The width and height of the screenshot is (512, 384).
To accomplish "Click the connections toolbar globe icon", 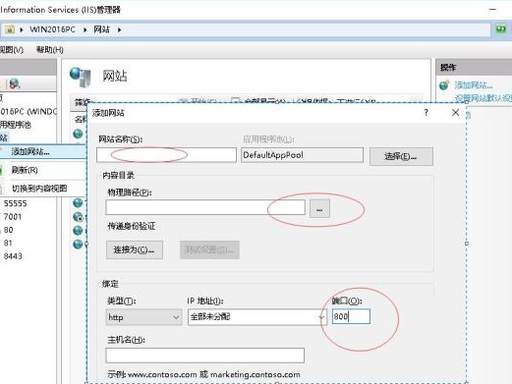I will pyautogui.click(x=14, y=84).
